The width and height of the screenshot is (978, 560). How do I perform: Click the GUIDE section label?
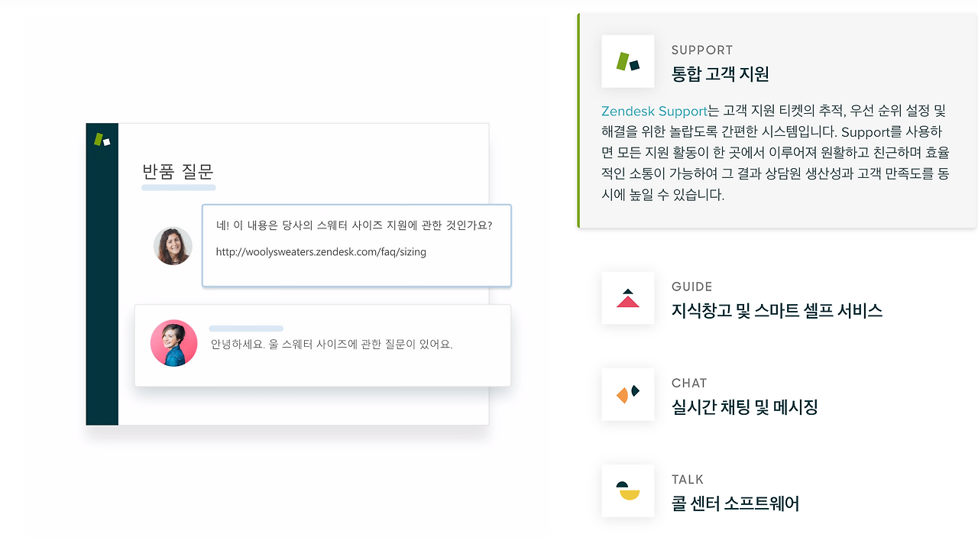[690, 286]
